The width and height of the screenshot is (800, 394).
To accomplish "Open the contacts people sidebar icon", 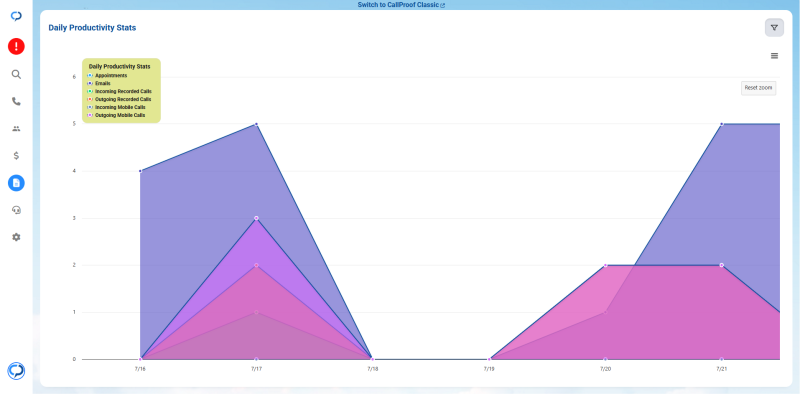I will pyautogui.click(x=16, y=129).
